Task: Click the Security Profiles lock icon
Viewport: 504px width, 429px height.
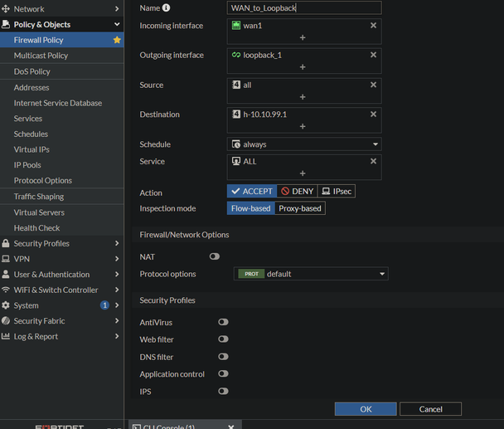Action: coord(6,243)
